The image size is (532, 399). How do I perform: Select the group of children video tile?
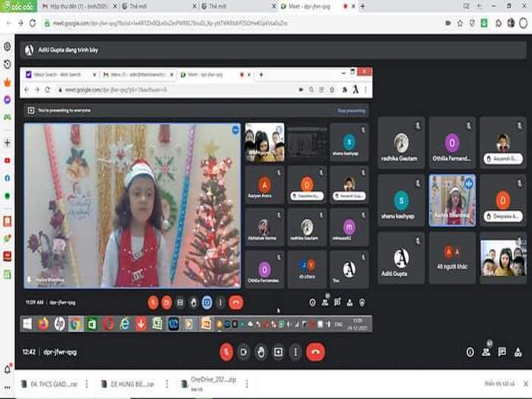(503, 258)
